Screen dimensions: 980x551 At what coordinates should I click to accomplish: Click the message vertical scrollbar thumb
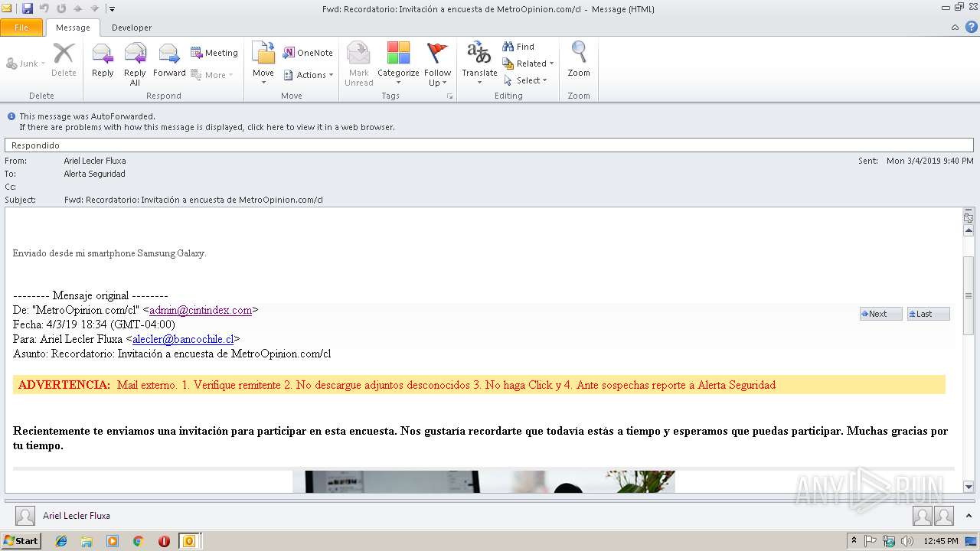point(968,295)
